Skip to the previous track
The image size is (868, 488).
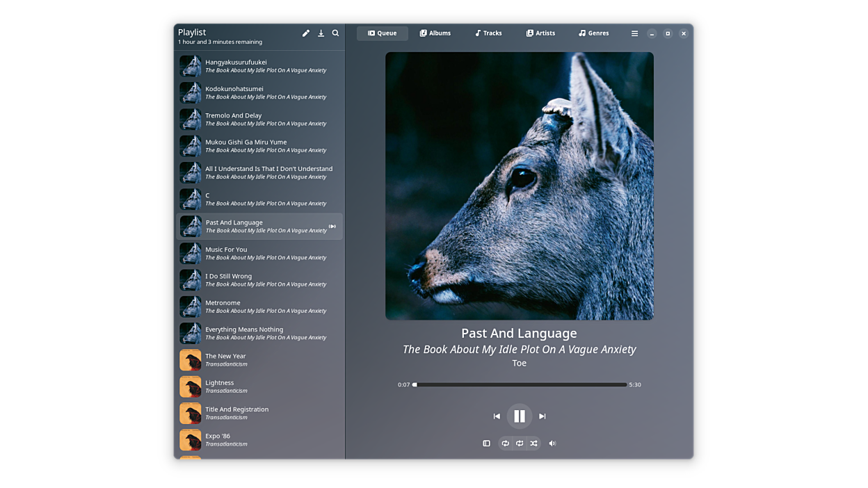[497, 416]
